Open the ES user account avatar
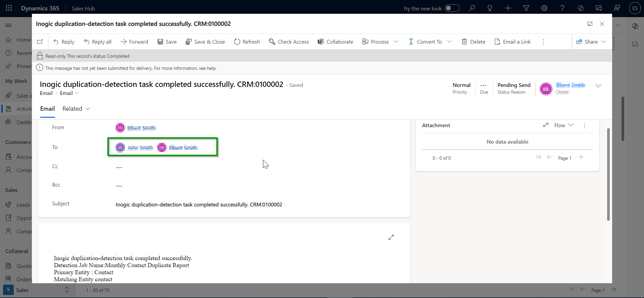 pyautogui.click(x=635, y=8)
